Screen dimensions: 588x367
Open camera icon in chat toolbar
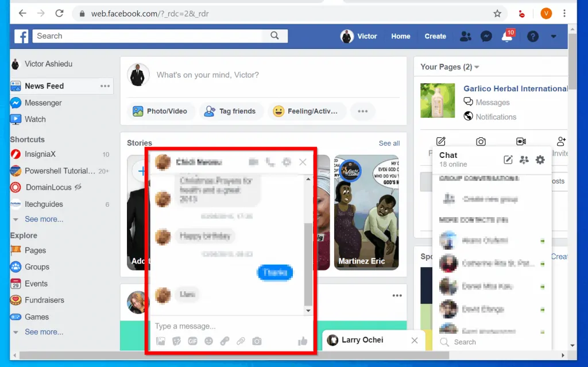[x=257, y=341]
